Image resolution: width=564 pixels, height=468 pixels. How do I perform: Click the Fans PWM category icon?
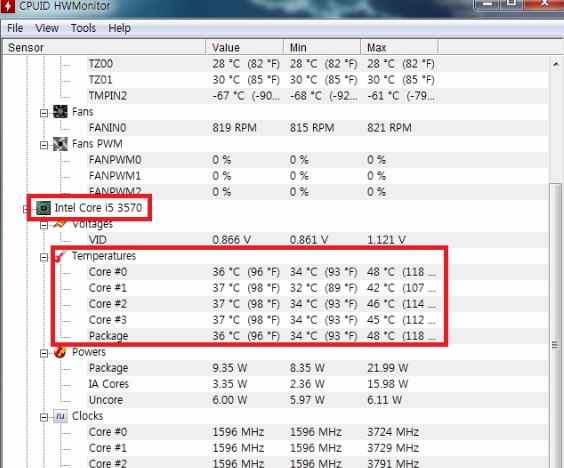(x=60, y=144)
